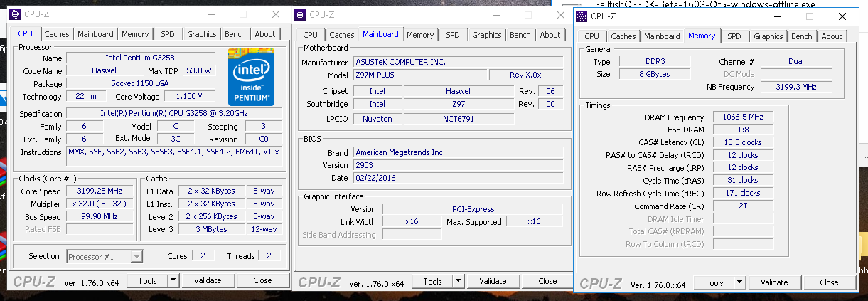Open Caches tab in the Memory window
The image size is (868, 301).
click(623, 36)
